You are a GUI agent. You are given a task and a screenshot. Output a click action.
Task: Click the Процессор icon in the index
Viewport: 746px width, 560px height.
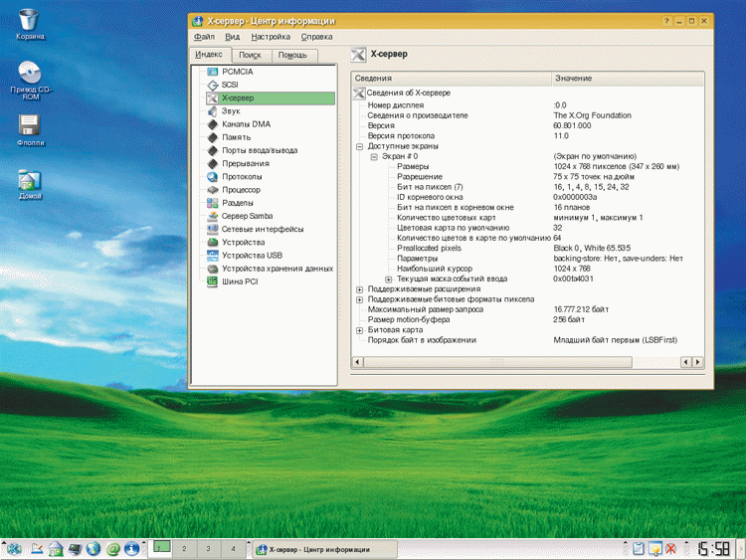tap(212, 190)
